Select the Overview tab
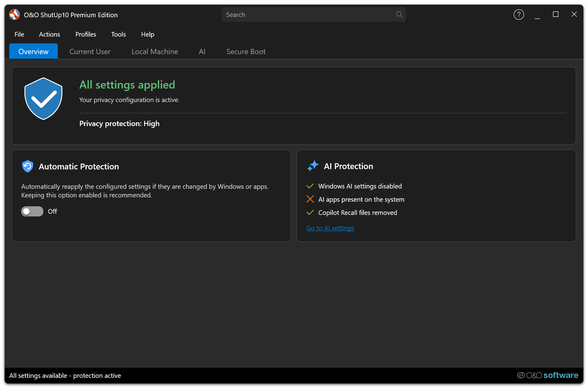 click(x=34, y=51)
